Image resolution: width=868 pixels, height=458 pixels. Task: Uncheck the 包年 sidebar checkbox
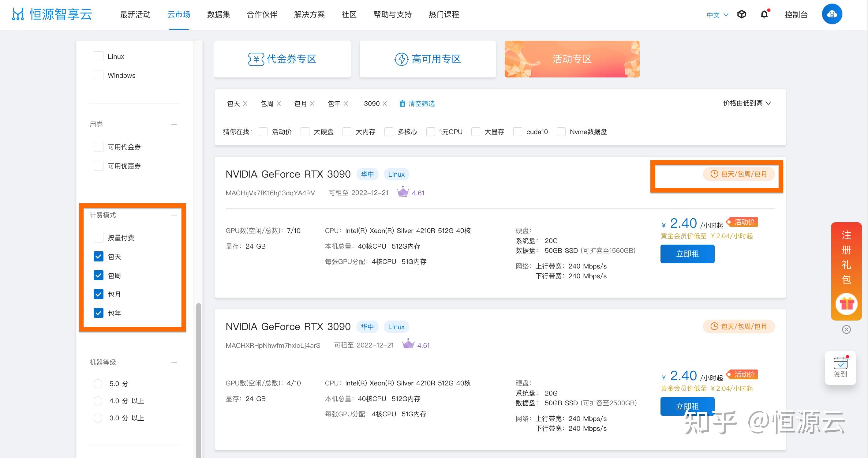[x=98, y=313]
